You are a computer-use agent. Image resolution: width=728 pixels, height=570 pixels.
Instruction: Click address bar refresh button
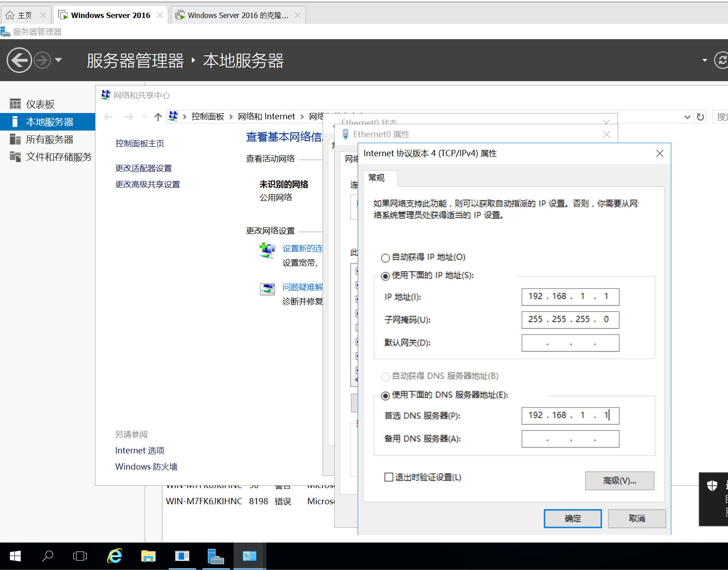(701, 117)
